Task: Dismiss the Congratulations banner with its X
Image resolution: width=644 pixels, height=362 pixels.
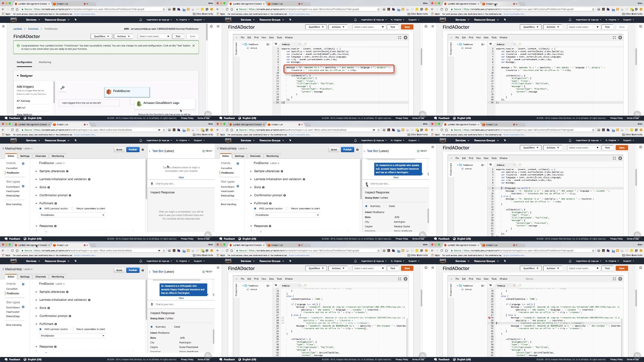Action: tap(194, 45)
